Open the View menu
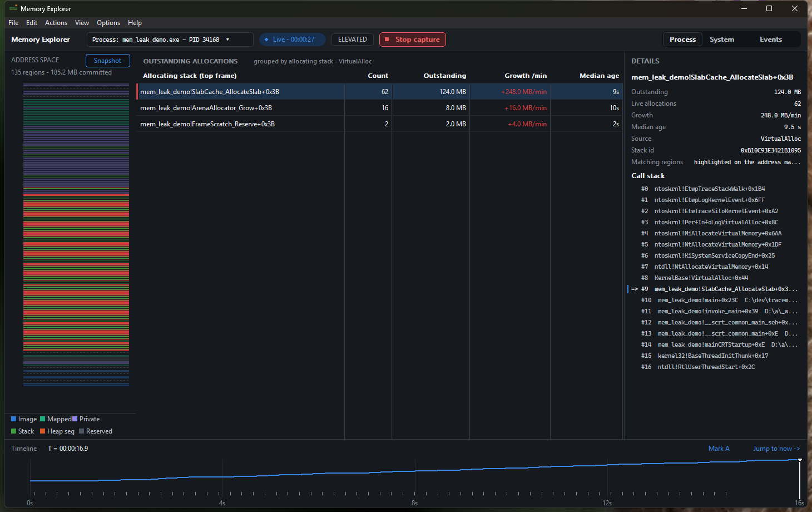Screen dimensions: 812x512 pyautogui.click(x=82, y=23)
